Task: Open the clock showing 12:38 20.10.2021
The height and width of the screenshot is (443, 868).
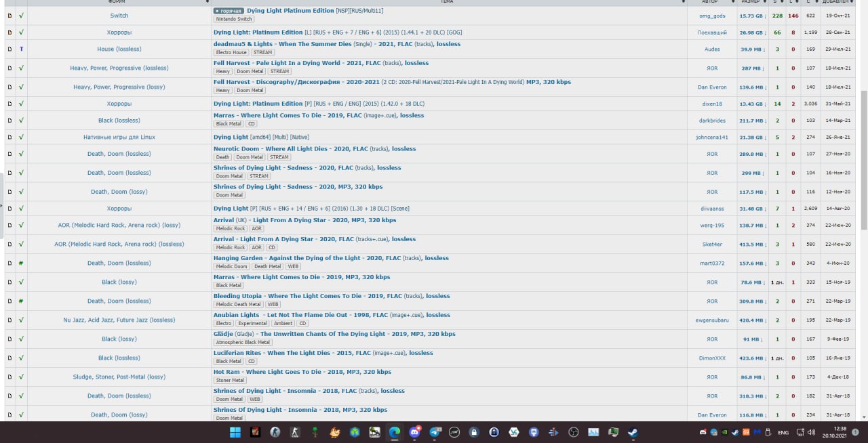Action: (834, 432)
